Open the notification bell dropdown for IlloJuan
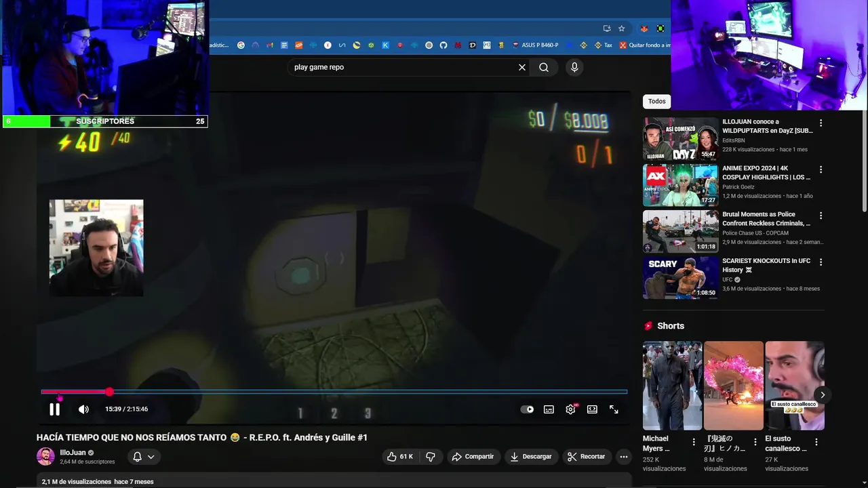Image resolution: width=868 pixels, height=488 pixels. click(144, 457)
